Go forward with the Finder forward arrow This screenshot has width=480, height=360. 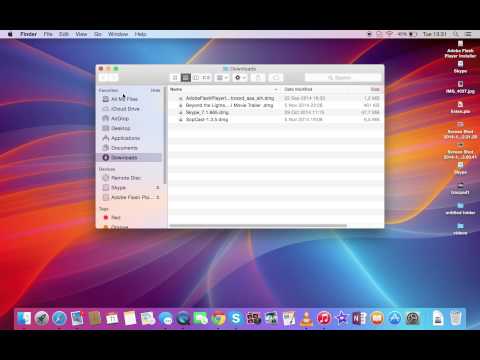(x=113, y=78)
